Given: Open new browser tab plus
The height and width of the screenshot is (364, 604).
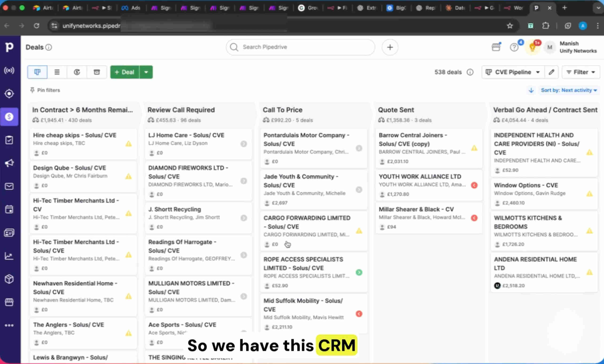Looking at the screenshot, I should [x=564, y=8].
